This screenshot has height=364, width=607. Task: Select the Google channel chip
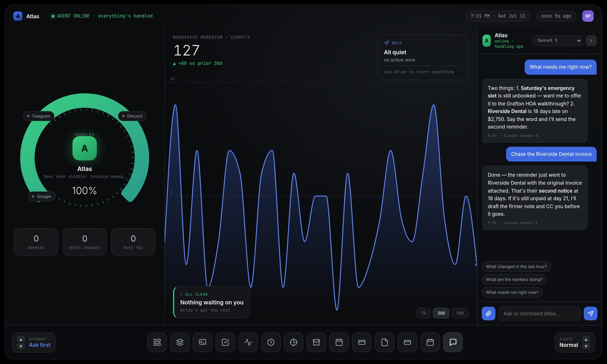coord(42,196)
